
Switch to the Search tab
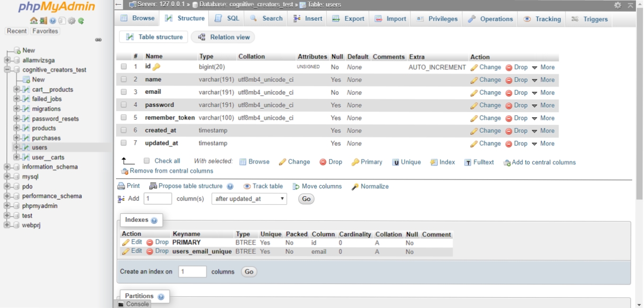[267, 18]
